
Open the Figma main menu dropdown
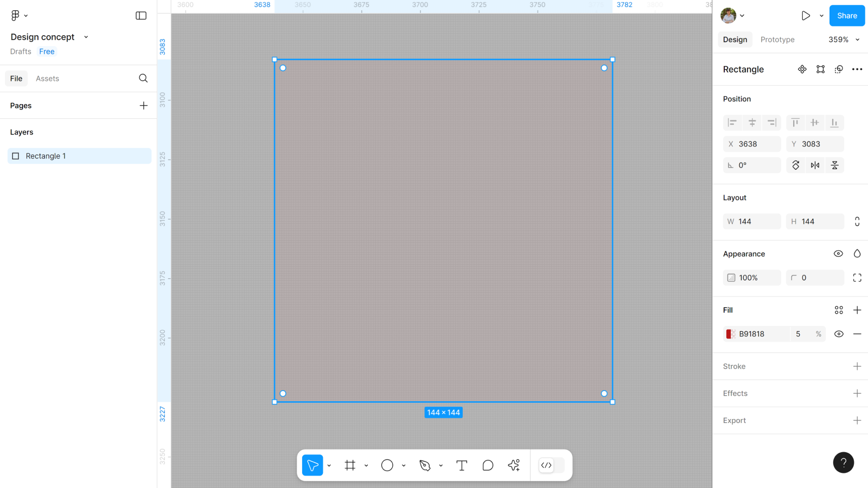(x=19, y=16)
